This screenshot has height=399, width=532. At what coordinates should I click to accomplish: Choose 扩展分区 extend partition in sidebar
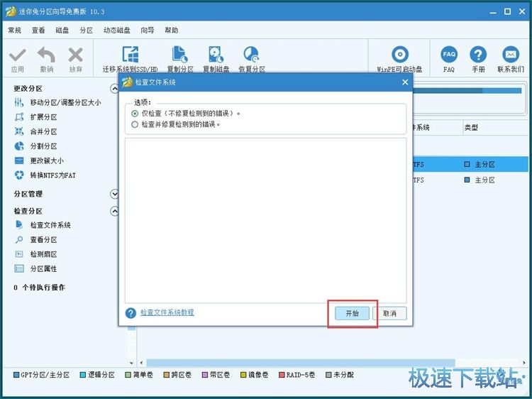click(36, 117)
